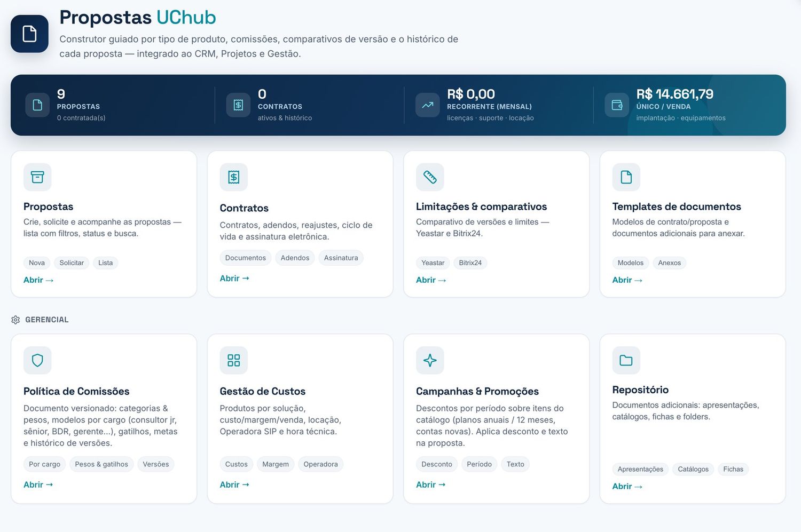Select the Assinatura tag on Contratos card

point(341,258)
